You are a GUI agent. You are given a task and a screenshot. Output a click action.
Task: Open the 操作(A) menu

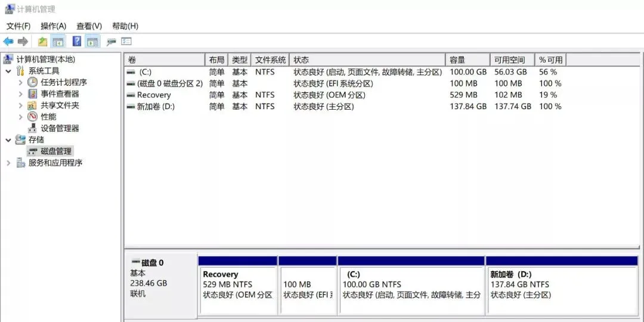coord(54,26)
